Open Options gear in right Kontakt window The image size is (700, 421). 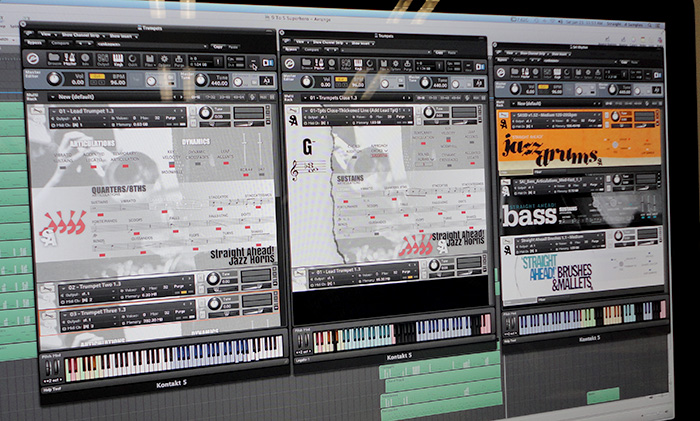pos(588,74)
